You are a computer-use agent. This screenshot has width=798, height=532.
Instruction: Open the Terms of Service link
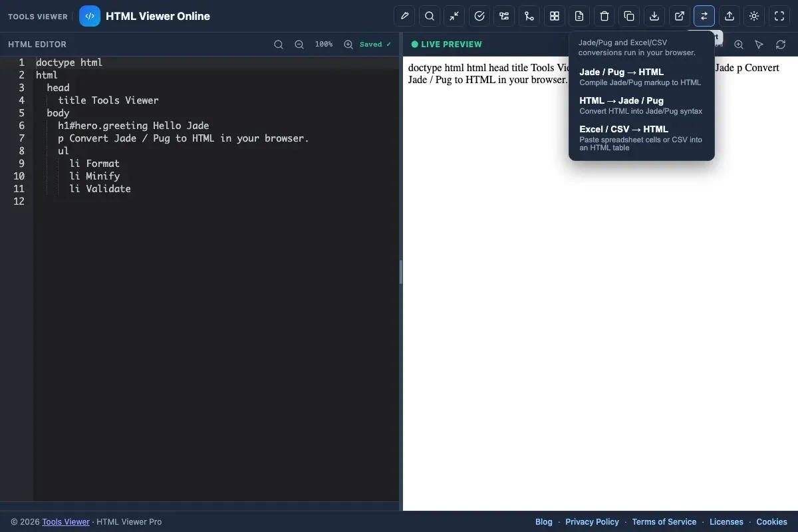click(x=664, y=522)
